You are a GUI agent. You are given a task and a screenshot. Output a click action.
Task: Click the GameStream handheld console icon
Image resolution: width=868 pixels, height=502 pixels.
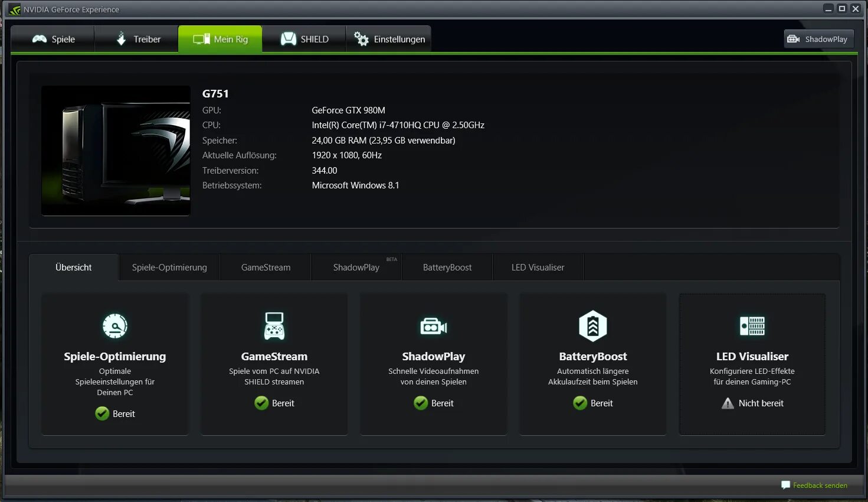[x=274, y=326]
